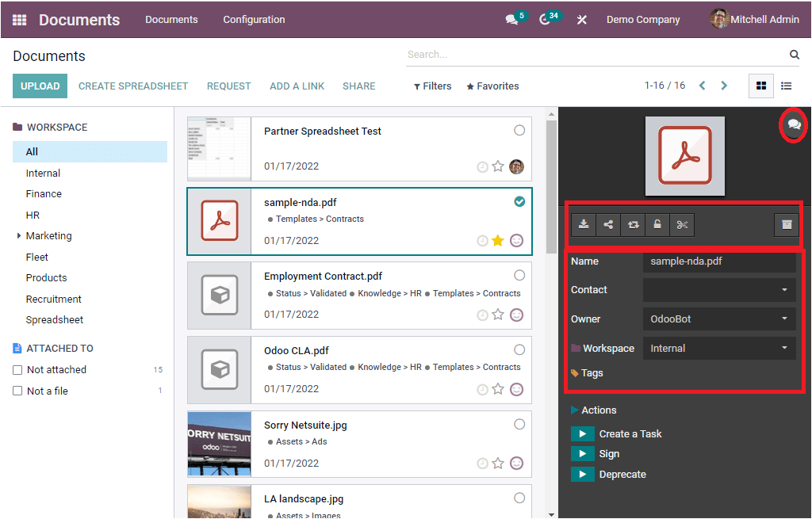The width and height of the screenshot is (812, 519).
Task: Select the Recruitment workspace
Action: (x=54, y=299)
